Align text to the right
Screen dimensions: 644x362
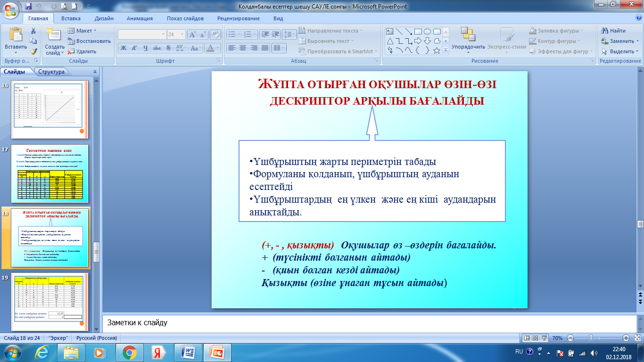(x=254, y=48)
